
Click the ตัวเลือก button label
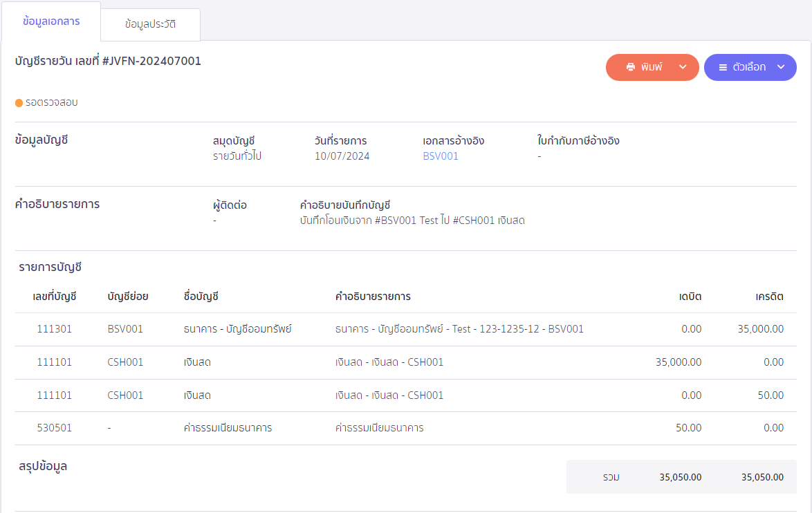(x=749, y=67)
